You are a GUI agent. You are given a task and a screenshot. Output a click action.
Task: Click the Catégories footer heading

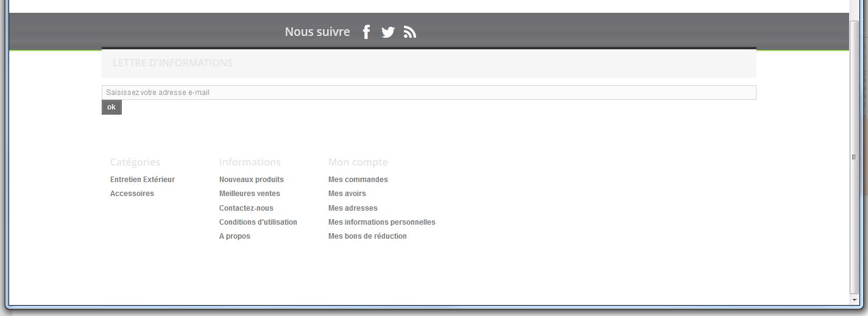point(135,162)
